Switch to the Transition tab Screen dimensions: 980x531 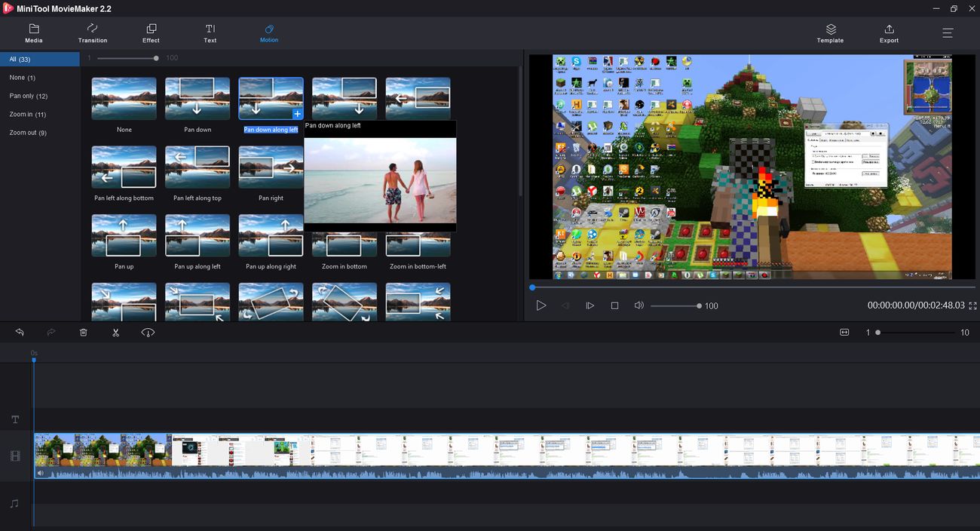[x=93, y=33]
